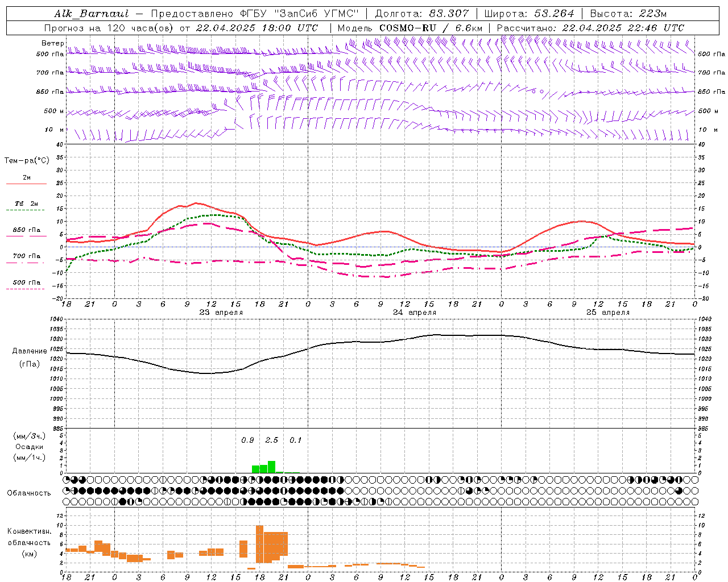Image resolution: width=728 pixels, height=582 pixels.
Task: Click the 'Высота: 223м' elevation field
Action: point(628,14)
